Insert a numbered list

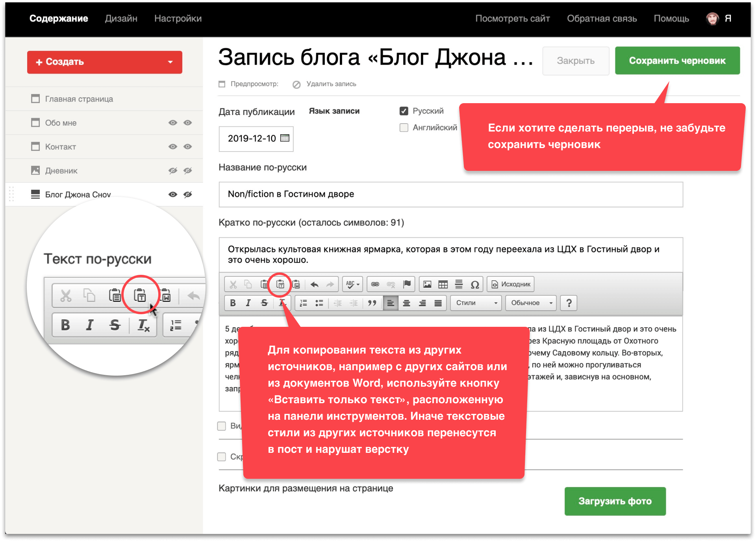pyautogui.click(x=303, y=303)
